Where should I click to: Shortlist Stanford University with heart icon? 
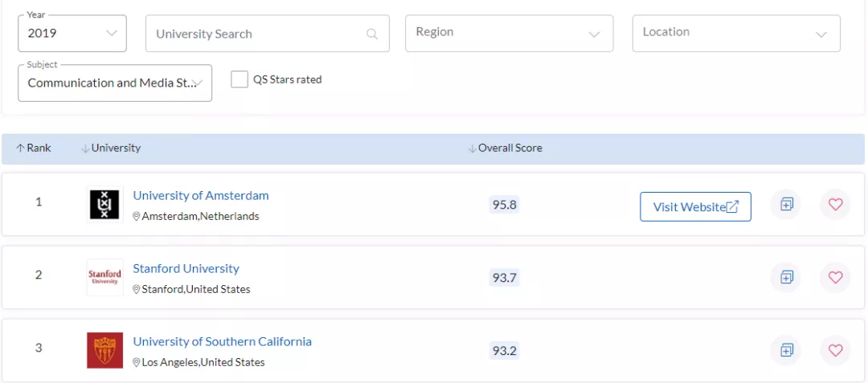[835, 277]
